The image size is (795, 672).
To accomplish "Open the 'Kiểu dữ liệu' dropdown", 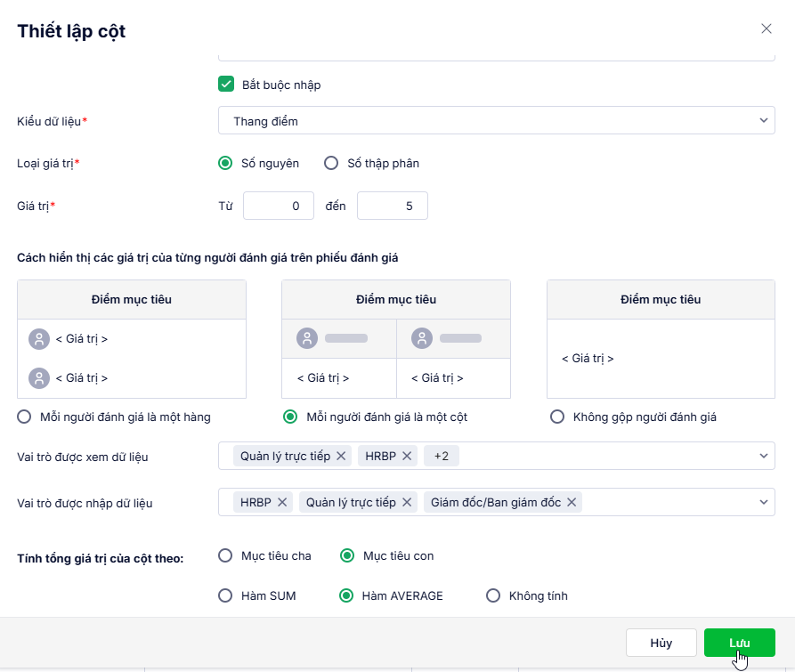I will click(x=496, y=120).
